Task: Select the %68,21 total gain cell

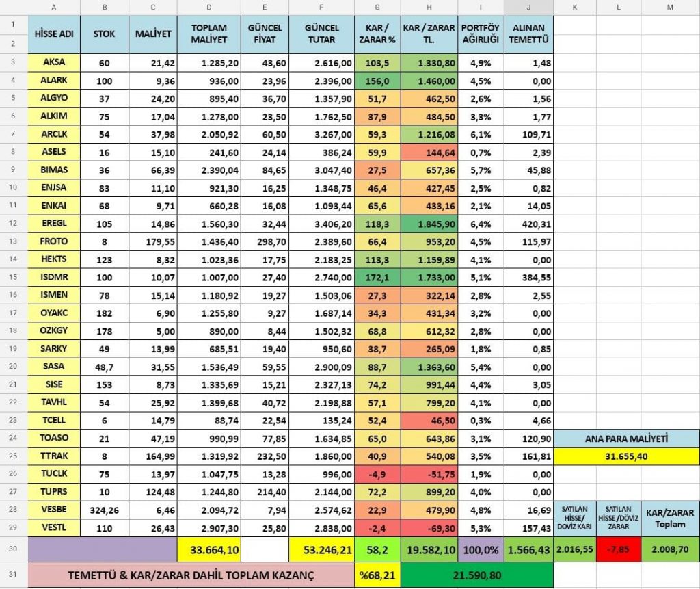Action: point(377,575)
